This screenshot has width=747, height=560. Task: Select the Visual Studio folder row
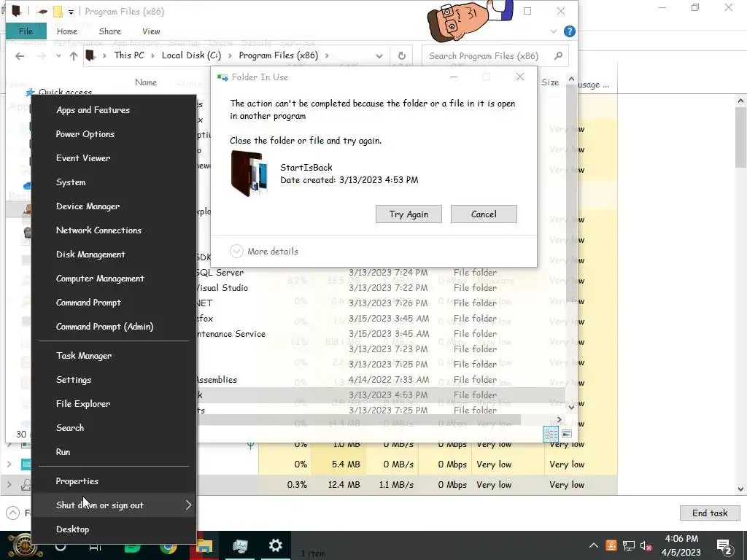click(381, 287)
